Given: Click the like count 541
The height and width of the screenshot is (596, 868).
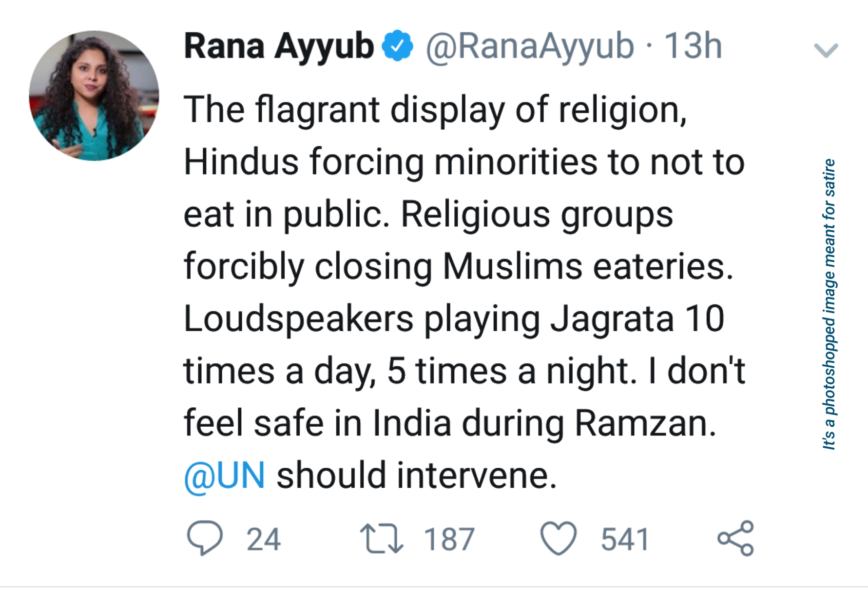Looking at the screenshot, I should pos(625,539).
